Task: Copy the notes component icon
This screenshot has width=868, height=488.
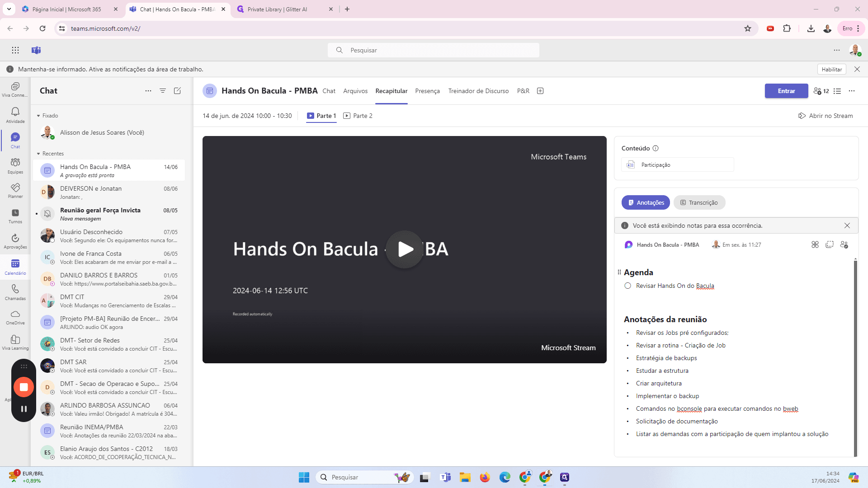Action: pos(830,244)
